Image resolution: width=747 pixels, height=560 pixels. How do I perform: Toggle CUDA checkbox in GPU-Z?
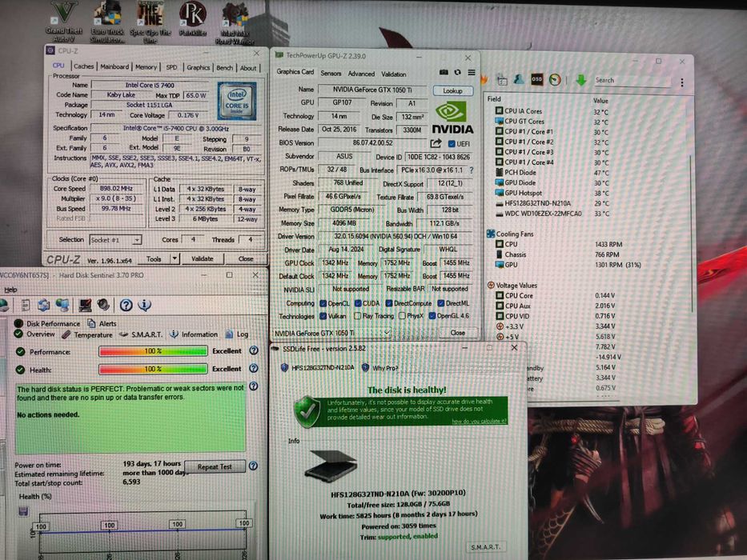point(358,303)
